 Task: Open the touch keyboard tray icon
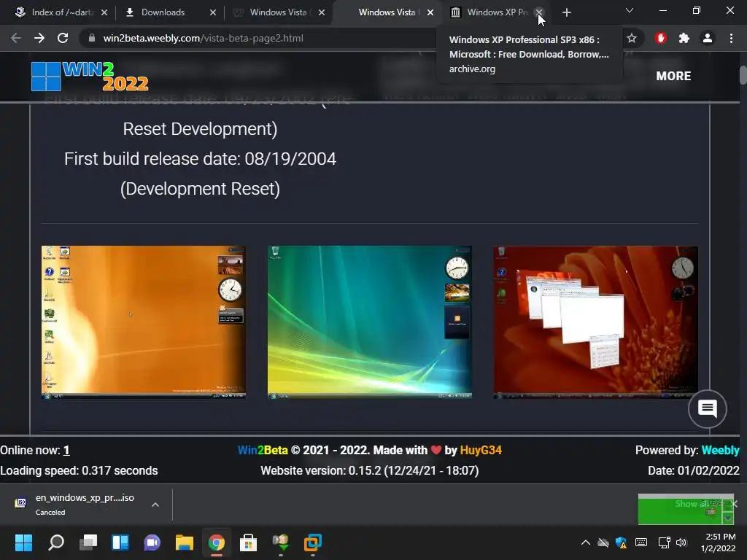(x=641, y=542)
